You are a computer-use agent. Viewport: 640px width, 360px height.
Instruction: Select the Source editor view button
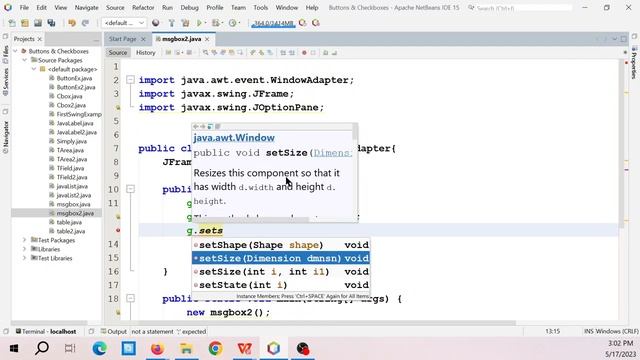coord(118,53)
